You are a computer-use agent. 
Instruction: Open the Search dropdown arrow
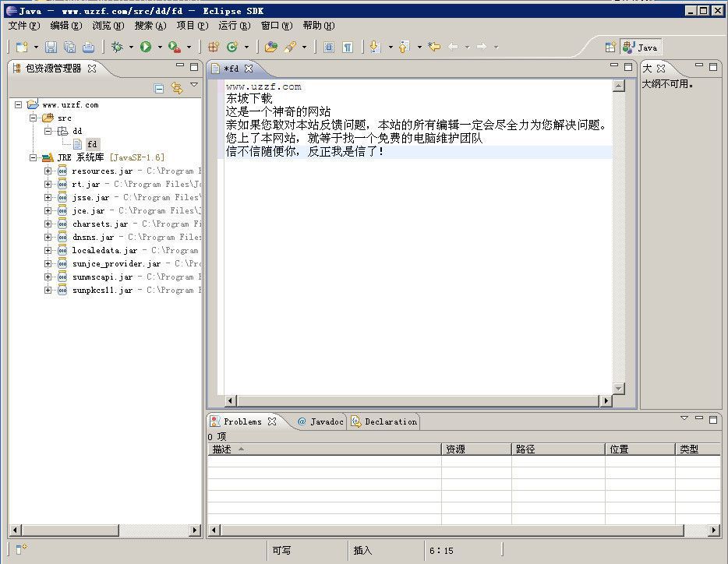(304, 47)
